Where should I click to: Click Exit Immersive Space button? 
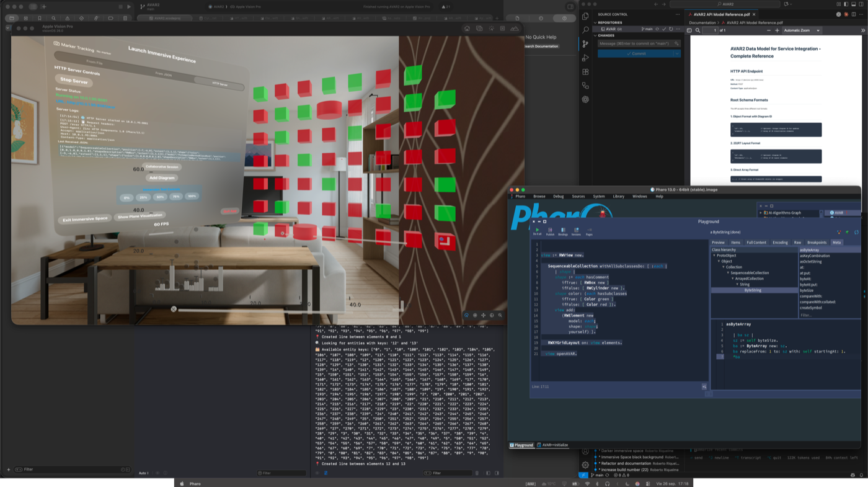85,219
